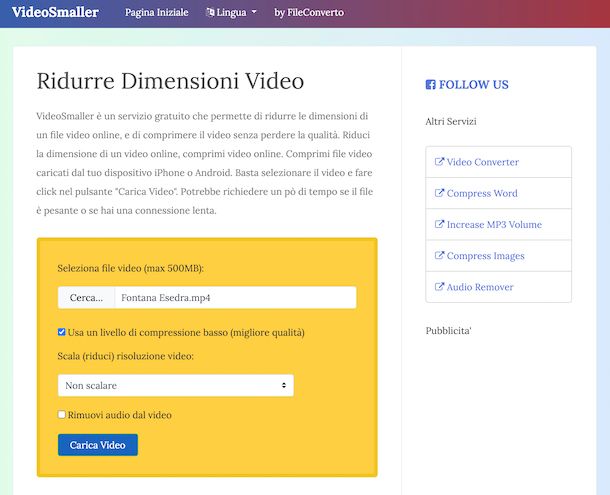This screenshot has height=495, width=610.
Task: Click the Altri Servizi label
Action: click(451, 121)
